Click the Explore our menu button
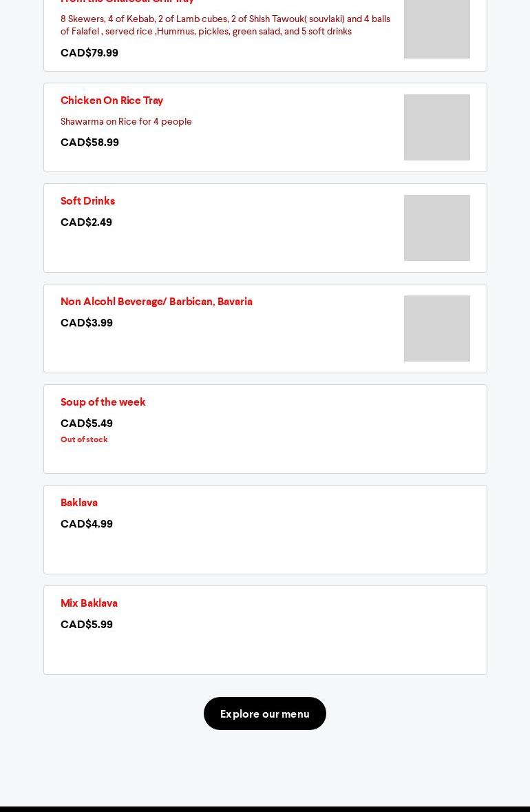This screenshot has height=812, width=530. [x=264, y=714]
